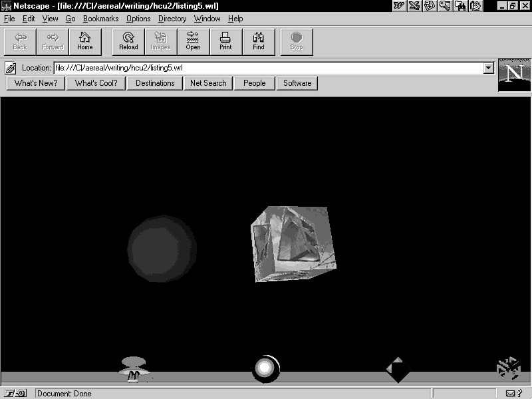Click the Net Search button

pos(208,83)
